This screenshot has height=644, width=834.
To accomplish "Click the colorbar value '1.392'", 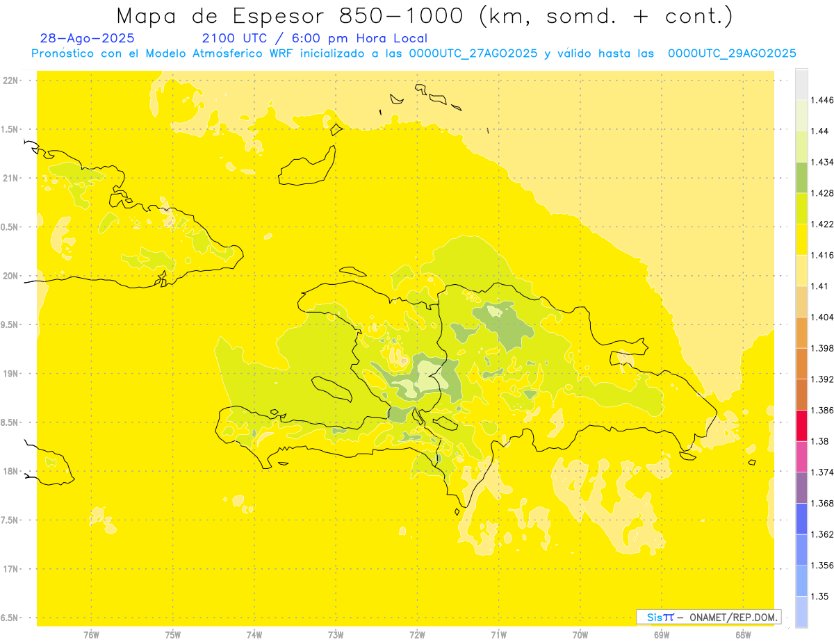I will [822, 379].
